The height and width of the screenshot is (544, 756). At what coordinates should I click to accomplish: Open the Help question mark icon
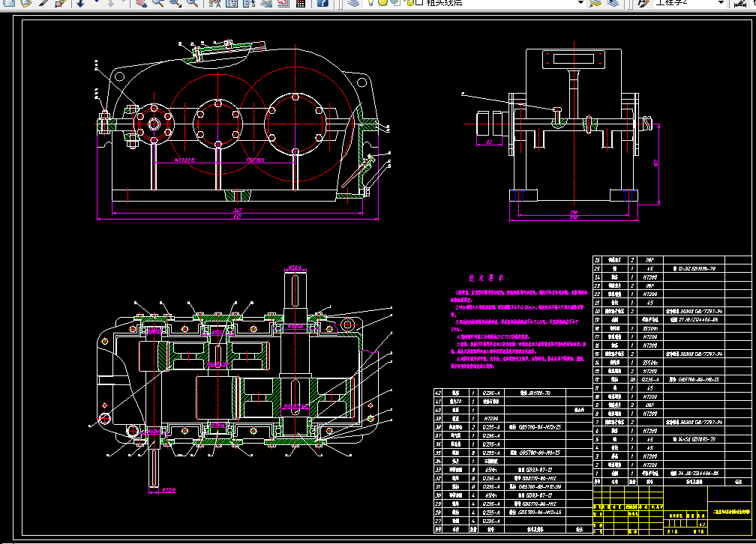point(322,2)
